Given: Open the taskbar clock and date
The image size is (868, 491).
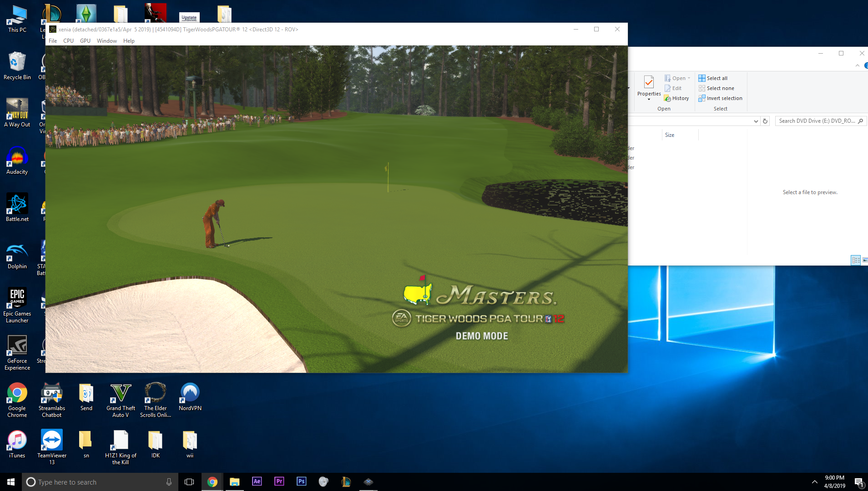Looking at the screenshot, I should click(x=834, y=482).
